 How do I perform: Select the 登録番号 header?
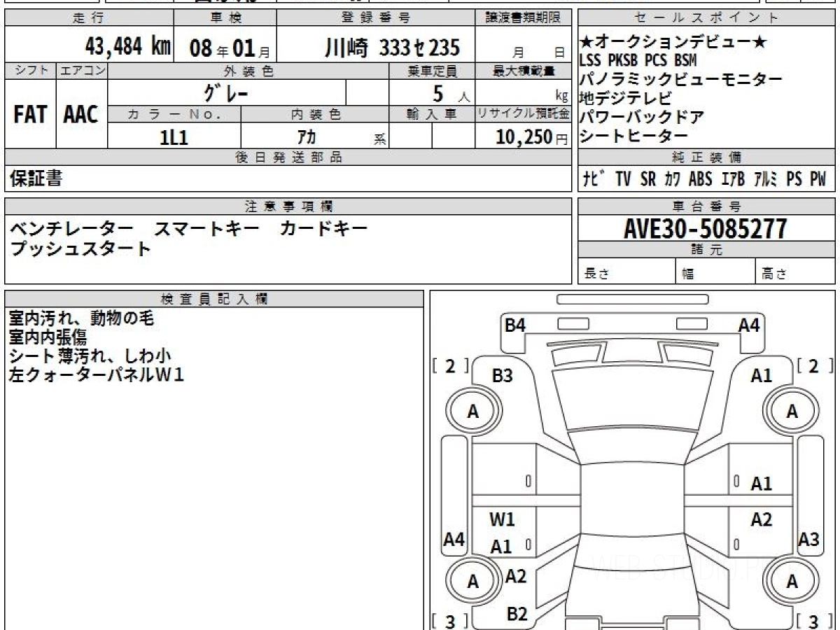tap(376, 19)
